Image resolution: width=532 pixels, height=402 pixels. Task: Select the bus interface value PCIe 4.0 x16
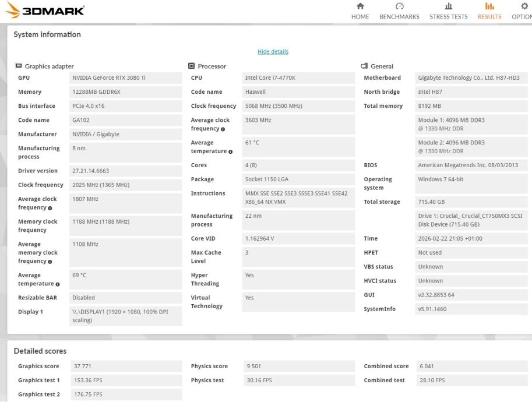click(x=125, y=106)
